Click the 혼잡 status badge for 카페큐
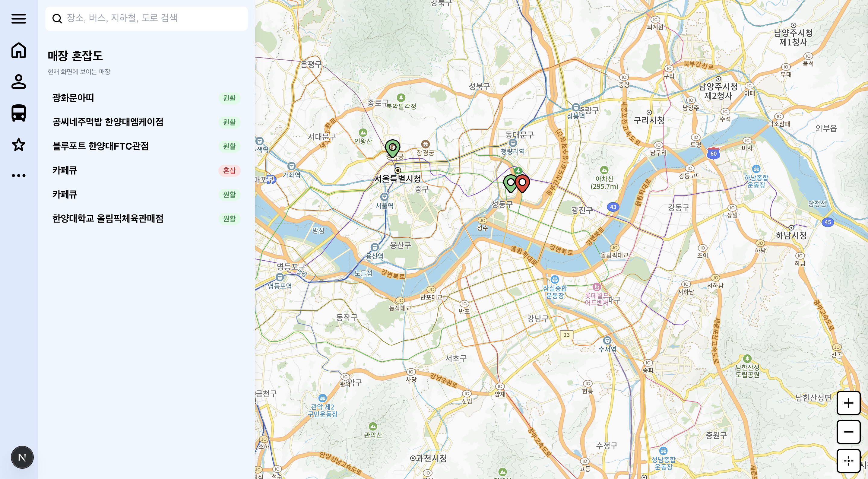The height and width of the screenshot is (479, 868). [230, 170]
